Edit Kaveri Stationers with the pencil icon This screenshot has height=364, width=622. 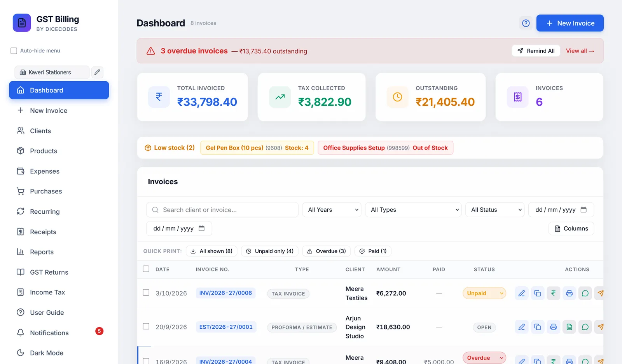[97, 72]
